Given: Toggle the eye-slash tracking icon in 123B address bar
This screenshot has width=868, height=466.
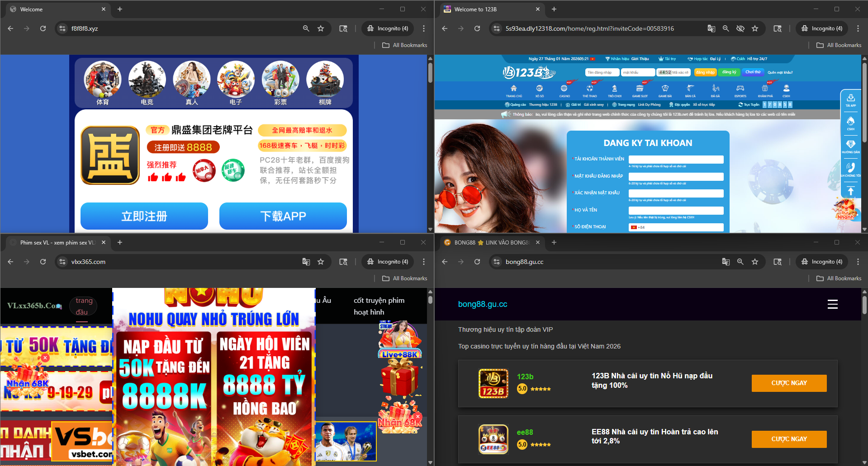Looking at the screenshot, I should pyautogui.click(x=740, y=28).
